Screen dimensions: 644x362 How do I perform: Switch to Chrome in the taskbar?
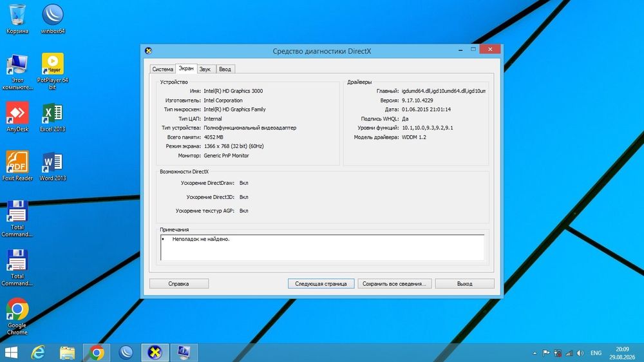point(97,352)
